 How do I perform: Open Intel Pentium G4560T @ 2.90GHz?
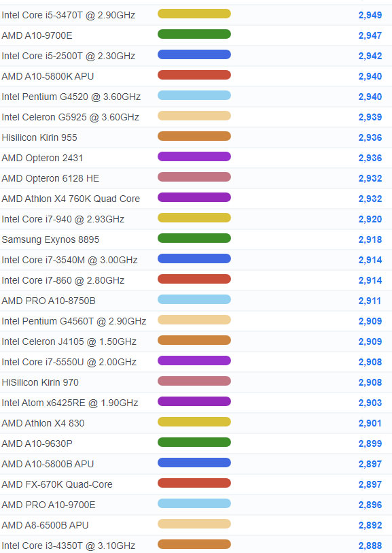click(x=74, y=321)
